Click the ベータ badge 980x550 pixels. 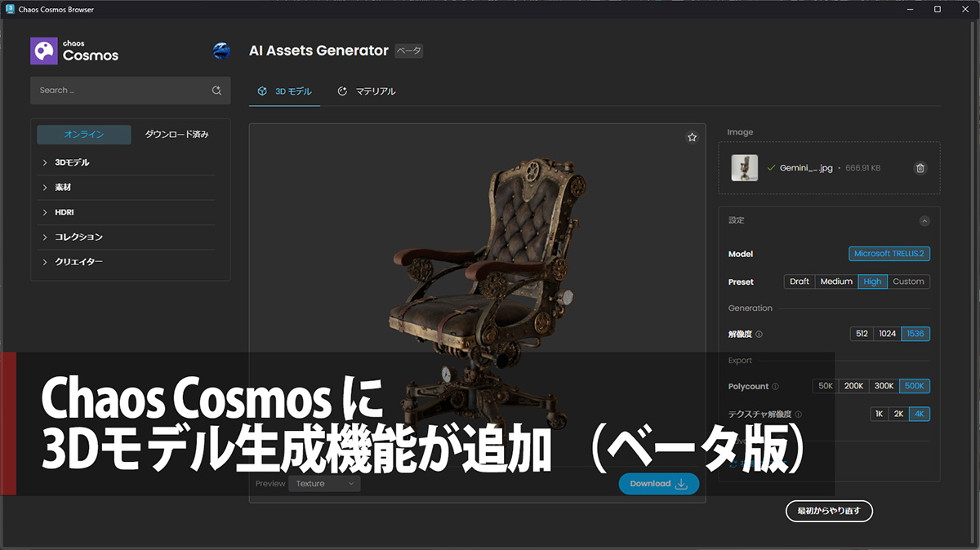tap(409, 51)
